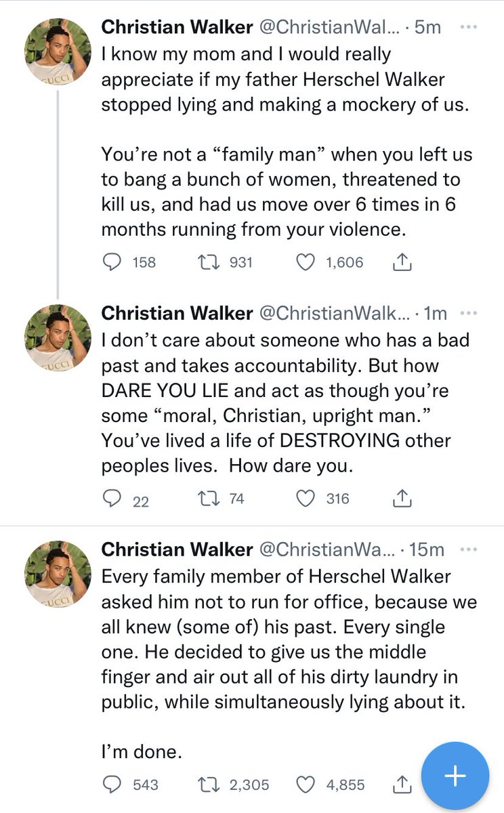This screenshot has width=504, height=813.
Task: Open Christian Walker's profile from first tweet name
Action: [x=177, y=27]
